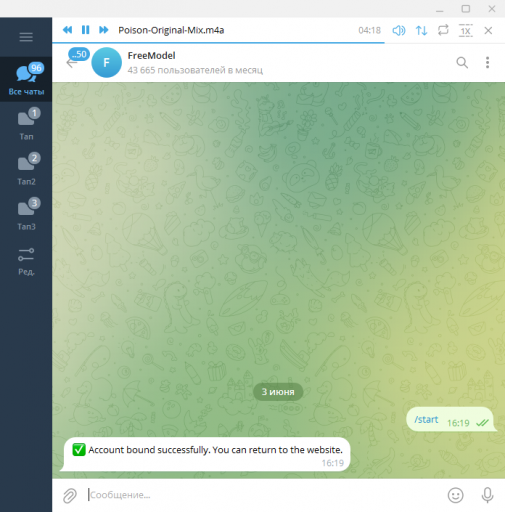Open FreeModel avatar profile

106,63
